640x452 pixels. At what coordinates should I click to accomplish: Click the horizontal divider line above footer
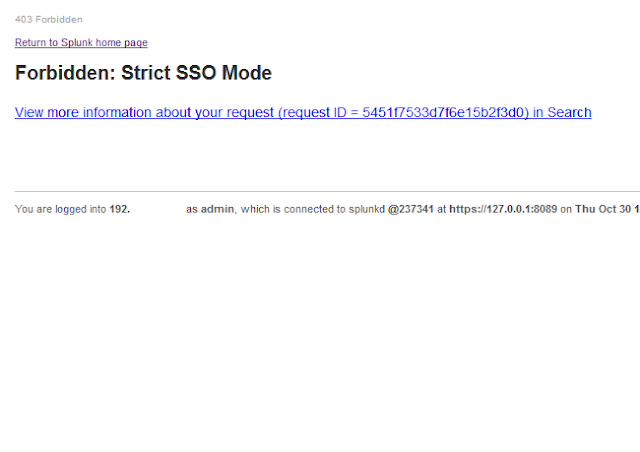[327, 191]
